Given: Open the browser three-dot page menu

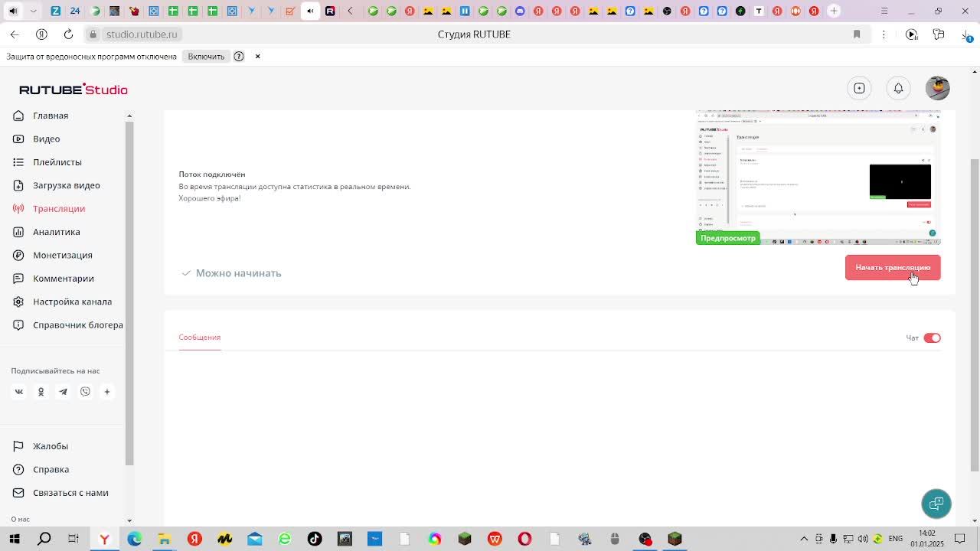Looking at the screenshot, I should (884, 34).
